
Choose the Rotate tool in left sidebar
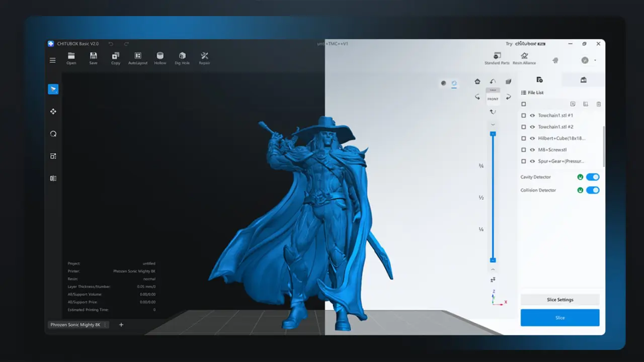pos(53,134)
